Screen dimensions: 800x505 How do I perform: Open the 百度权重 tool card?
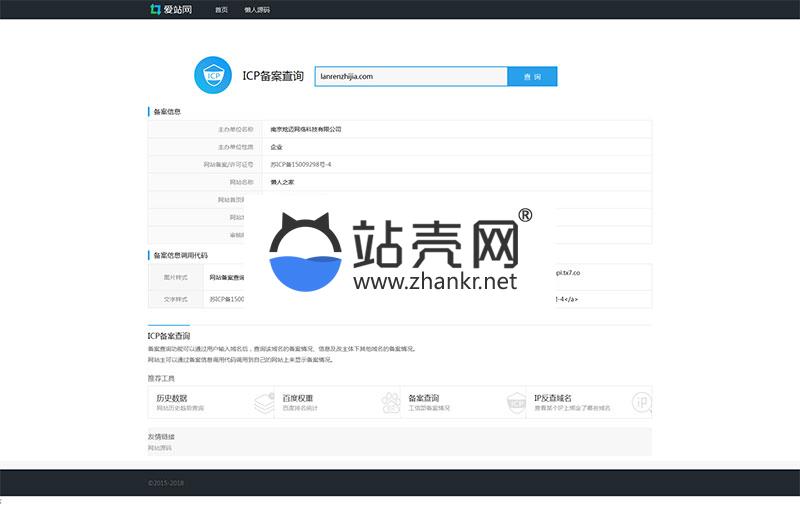pyautogui.click(x=337, y=402)
